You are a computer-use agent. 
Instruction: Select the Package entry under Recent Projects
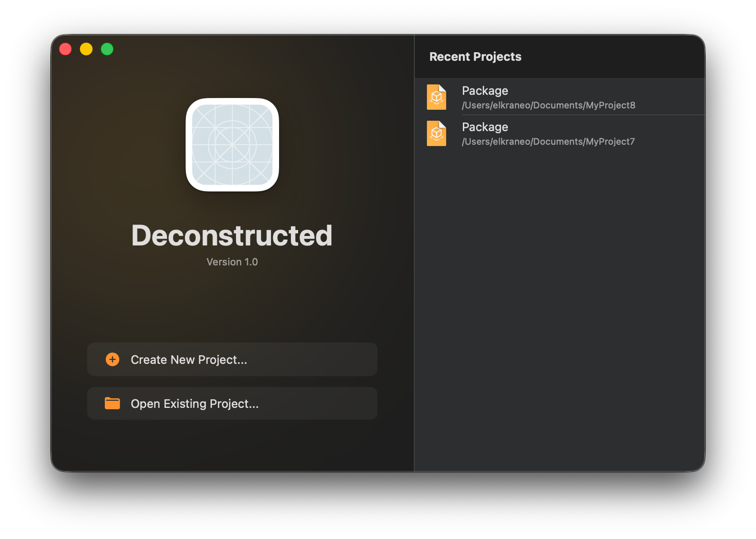click(485, 91)
